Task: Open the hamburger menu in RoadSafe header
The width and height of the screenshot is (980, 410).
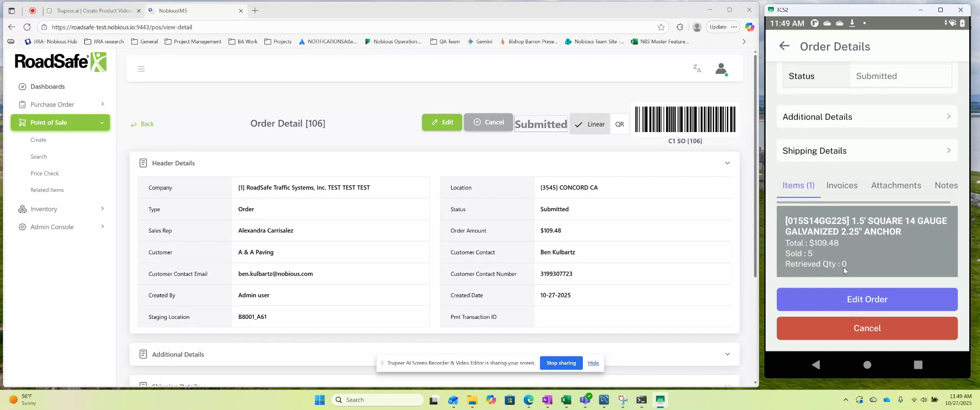Action: [x=141, y=69]
